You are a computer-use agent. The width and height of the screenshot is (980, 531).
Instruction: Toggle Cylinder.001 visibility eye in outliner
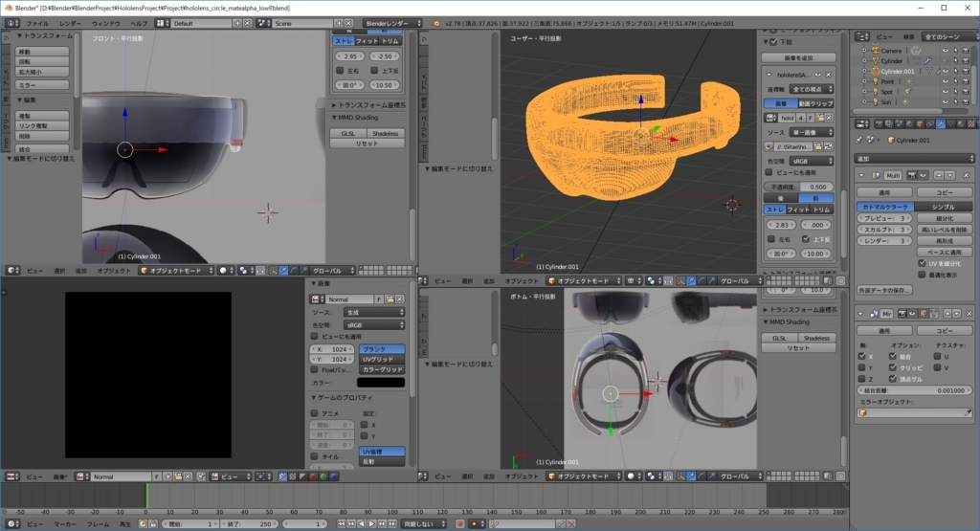pos(945,71)
